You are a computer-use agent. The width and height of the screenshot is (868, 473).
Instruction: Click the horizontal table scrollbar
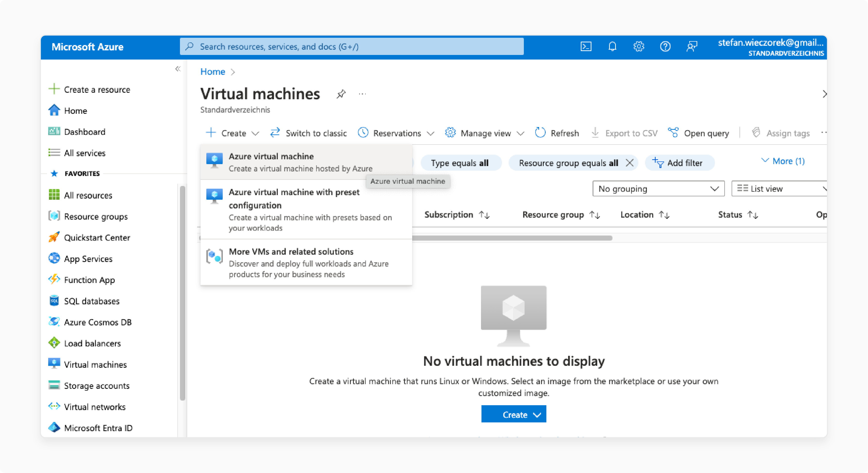coord(512,238)
